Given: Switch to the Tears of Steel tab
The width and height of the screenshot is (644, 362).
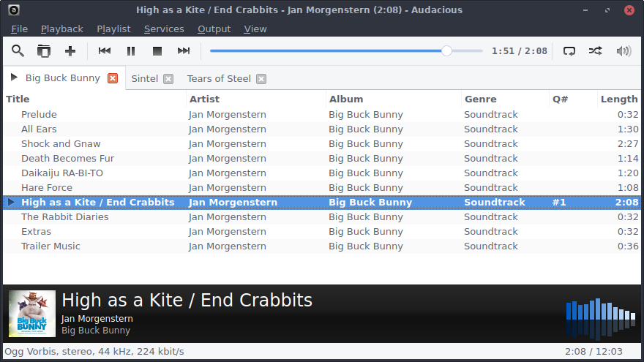Looking at the screenshot, I should pyautogui.click(x=218, y=78).
